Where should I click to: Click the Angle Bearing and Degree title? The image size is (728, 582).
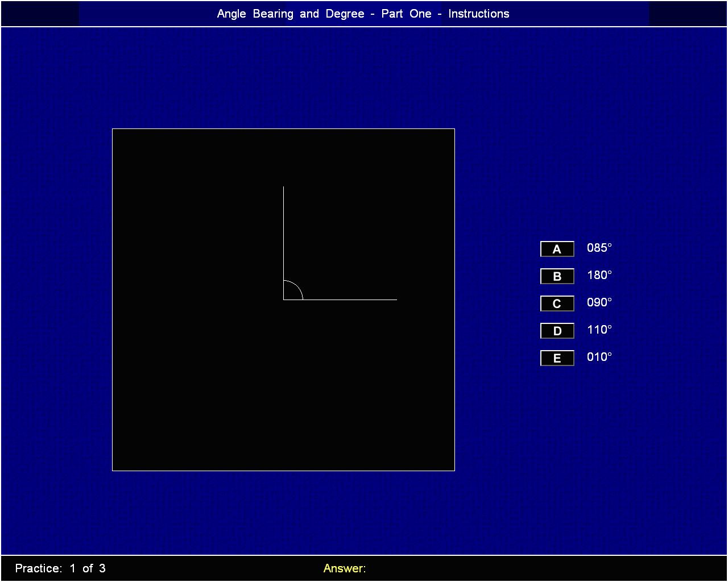pos(363,14)
